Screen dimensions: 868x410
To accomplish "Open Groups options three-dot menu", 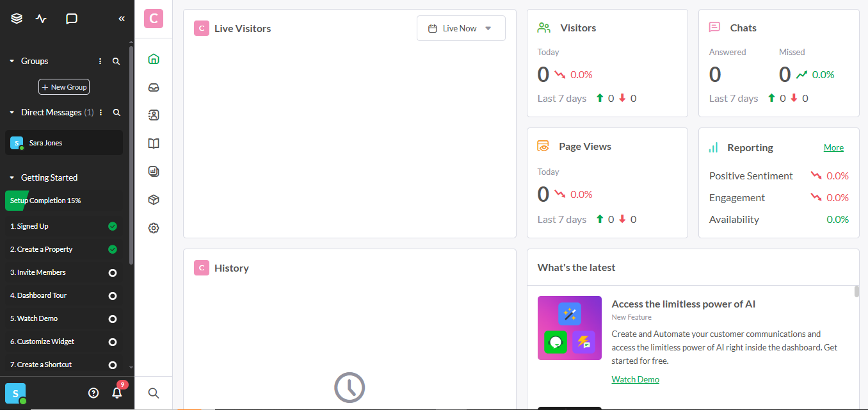I will point(100,61).
